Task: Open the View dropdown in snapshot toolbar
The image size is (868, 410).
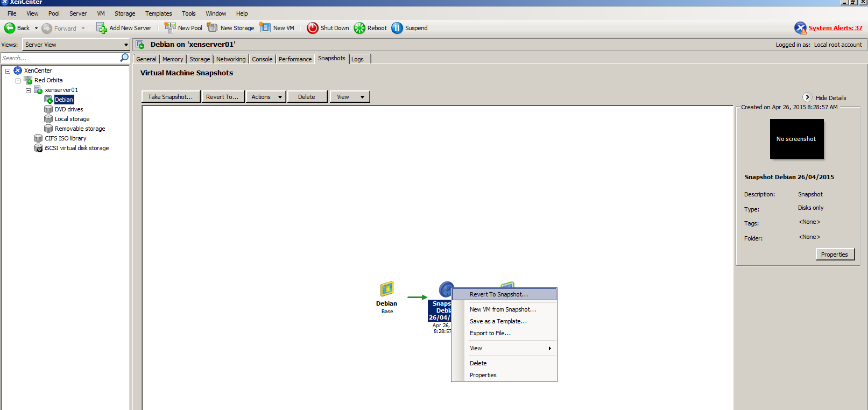Action: (x=350, y=97)
